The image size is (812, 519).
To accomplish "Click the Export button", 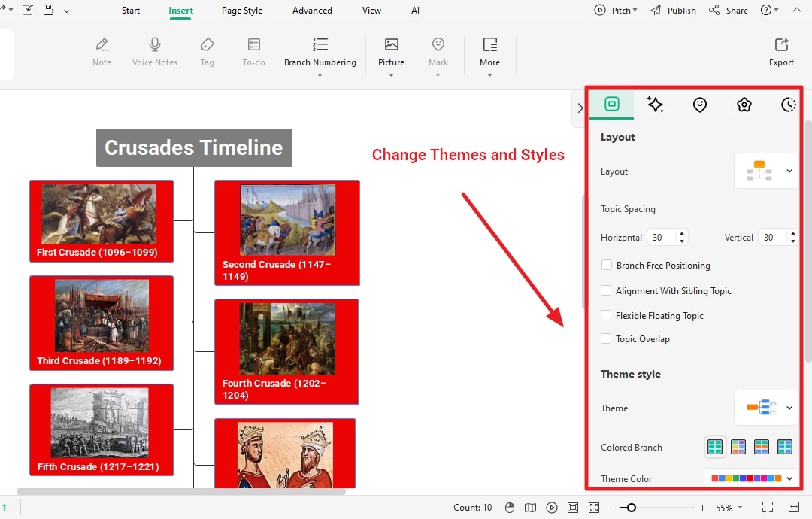I will [x=781, y=53].
